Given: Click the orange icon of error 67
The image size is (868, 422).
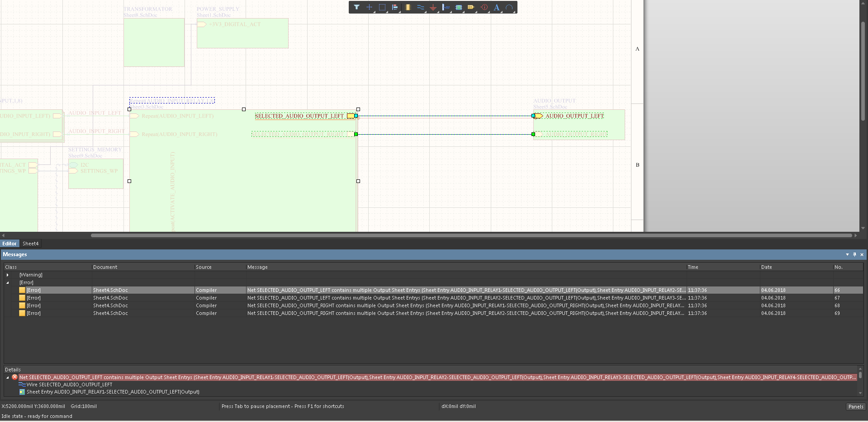Looking at the screenshot, I should [22, 298].
